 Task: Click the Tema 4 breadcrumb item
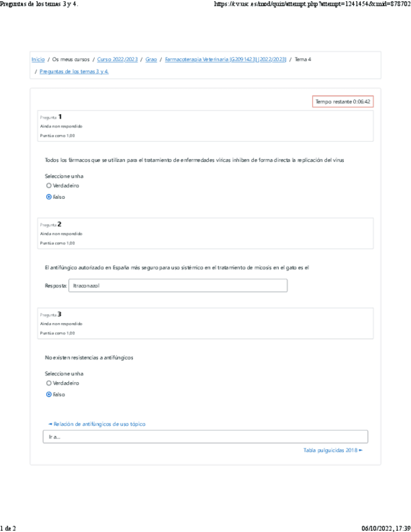point(302,59)
